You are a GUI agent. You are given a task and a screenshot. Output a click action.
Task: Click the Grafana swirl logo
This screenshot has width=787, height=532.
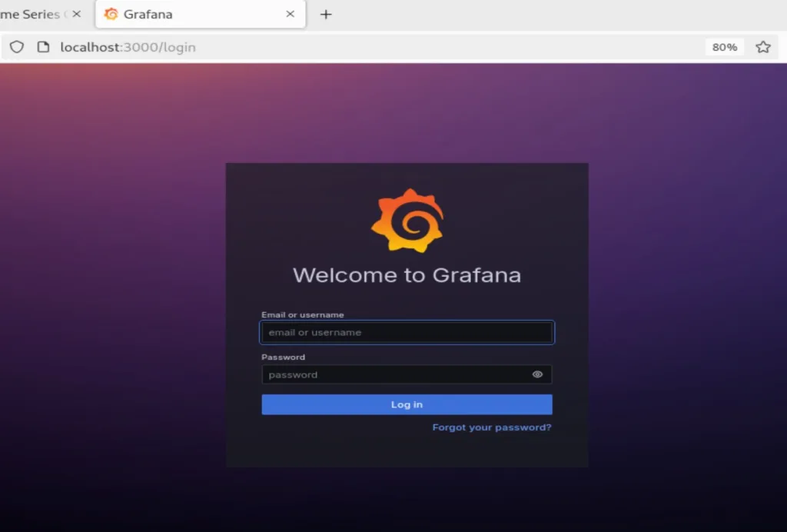[x=407, y=221]
